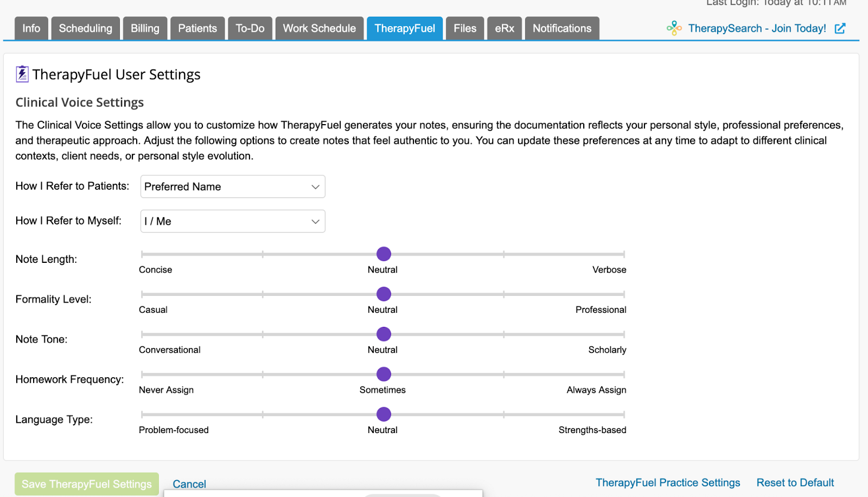Click the external link icon beside Join Today
The height and width of the screenshot is (497, 868).
840,28
